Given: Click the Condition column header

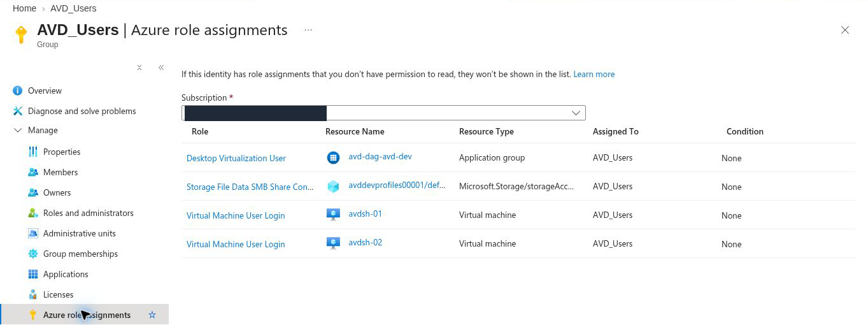Looking at the screenshot, I should click(x=745, y=131).
